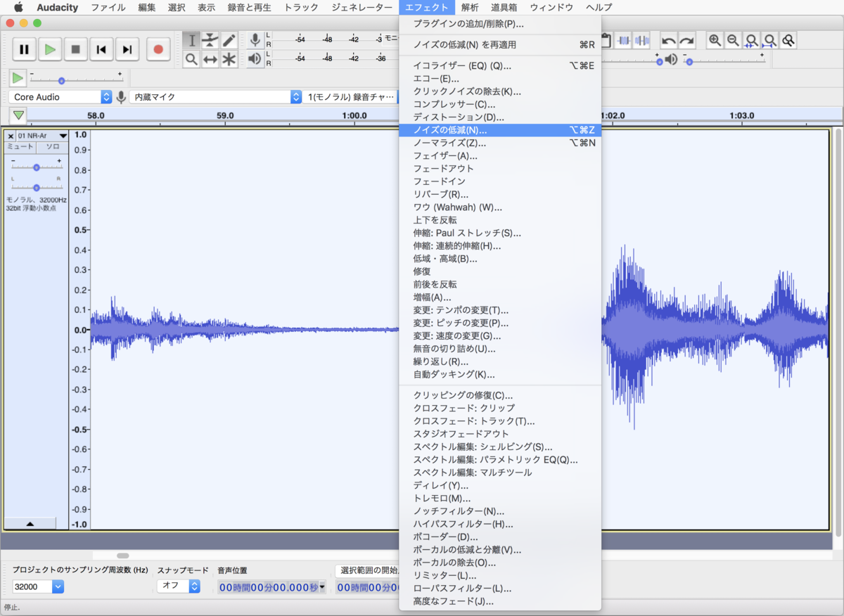Image resolution: width=844 pixels, height=616 pixels.
Task: Choose コンプレッサー(C)... effect
Action: coord(500,104)
